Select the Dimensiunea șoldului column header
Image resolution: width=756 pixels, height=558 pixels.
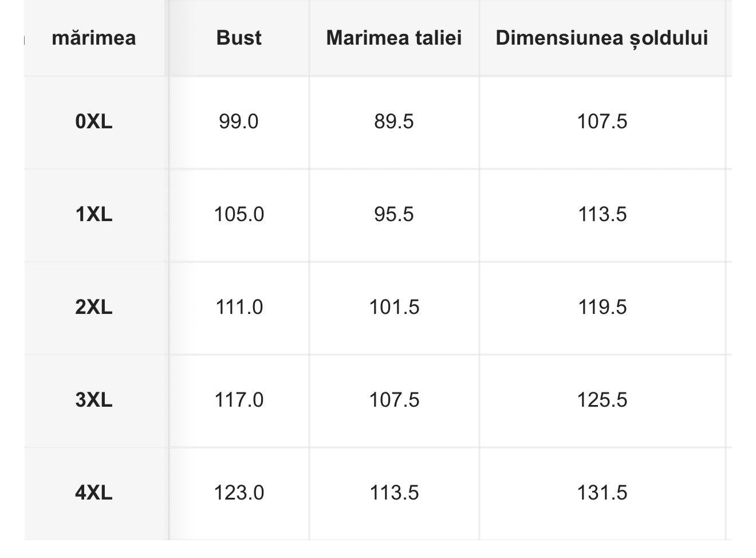click(x=602, y=38)
